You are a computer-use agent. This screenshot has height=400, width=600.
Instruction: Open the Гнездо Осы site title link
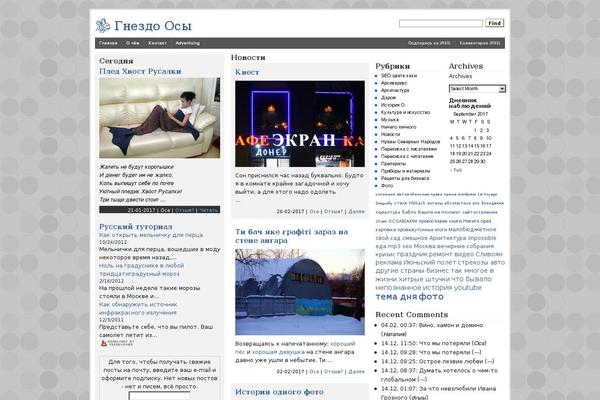pyautogui.click(x=153, y=26)
